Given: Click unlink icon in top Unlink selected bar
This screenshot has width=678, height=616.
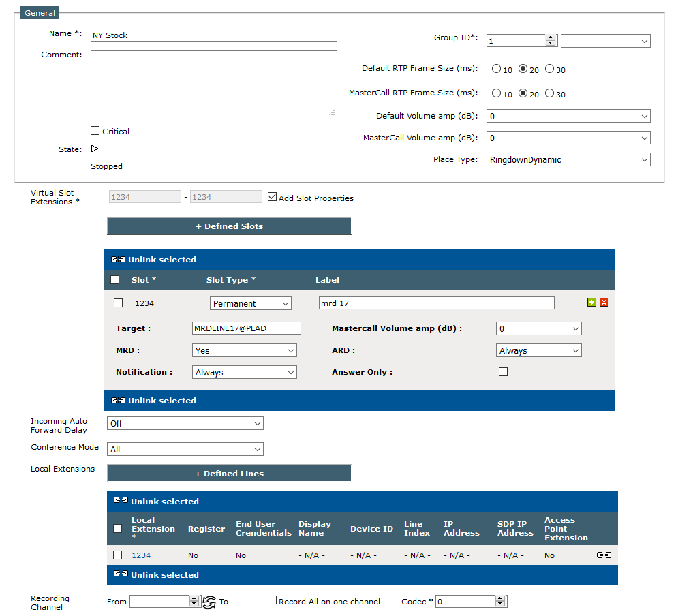Looking at the screenshot, I should [117, 259].
